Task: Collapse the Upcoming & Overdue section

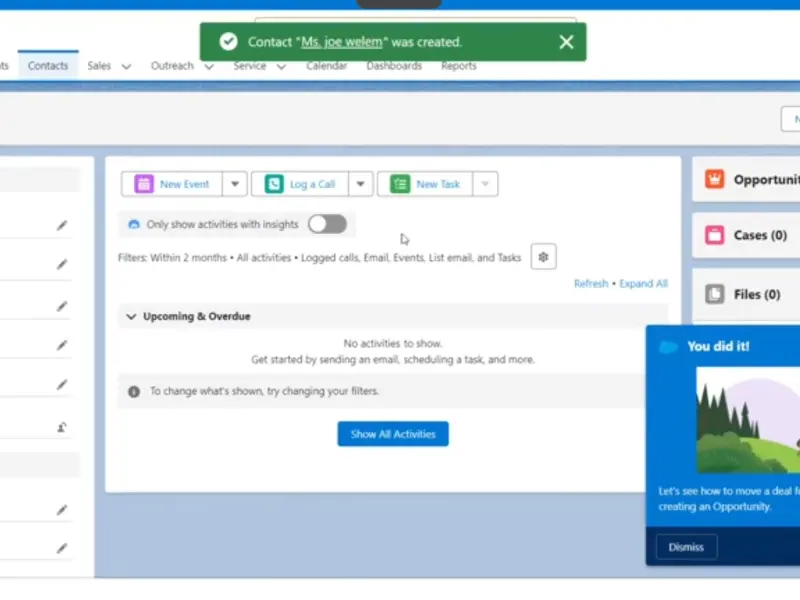Action: click(131, 317)
